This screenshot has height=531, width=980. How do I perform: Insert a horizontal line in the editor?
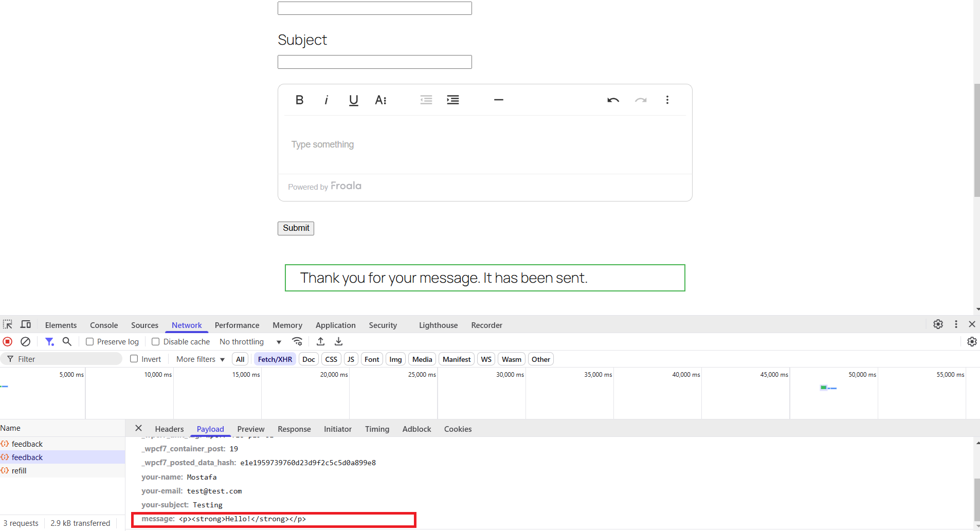tap(498, 100)
